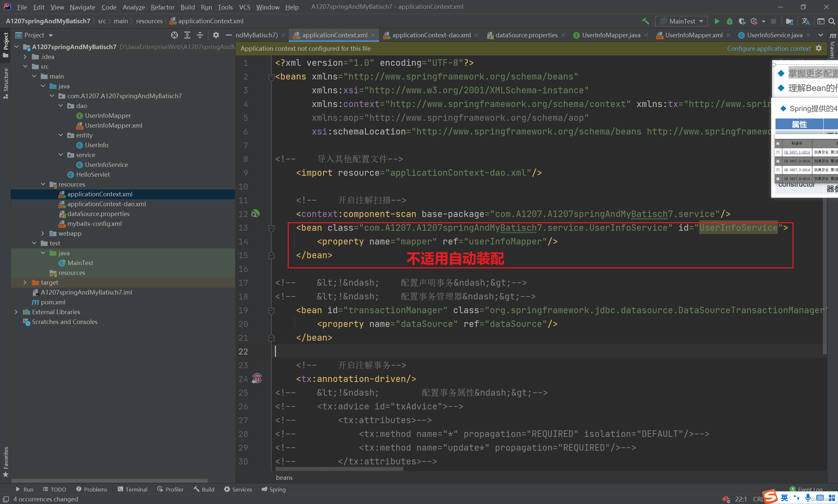Open profiler options dropdown arrow
The height and width of the screenshot is (504, 838).
click(x=764, y=21)
